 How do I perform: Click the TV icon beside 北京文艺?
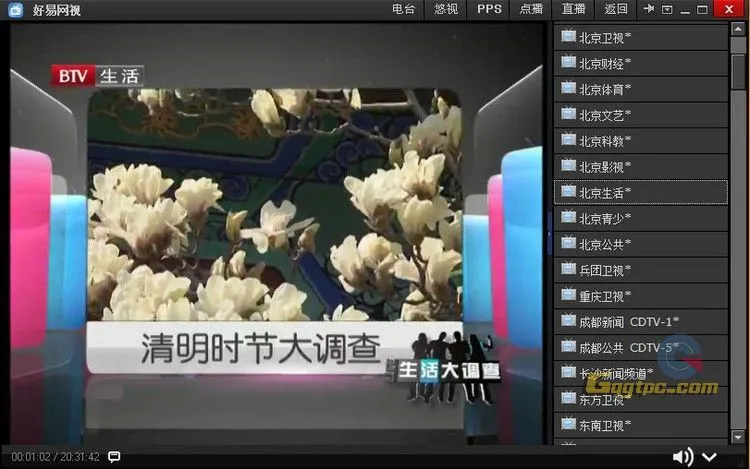tap(568, 113)
